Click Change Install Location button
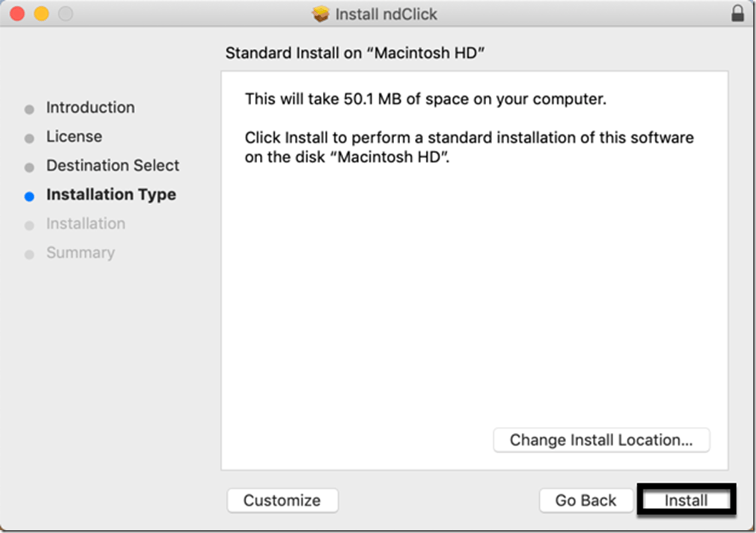 601,440
